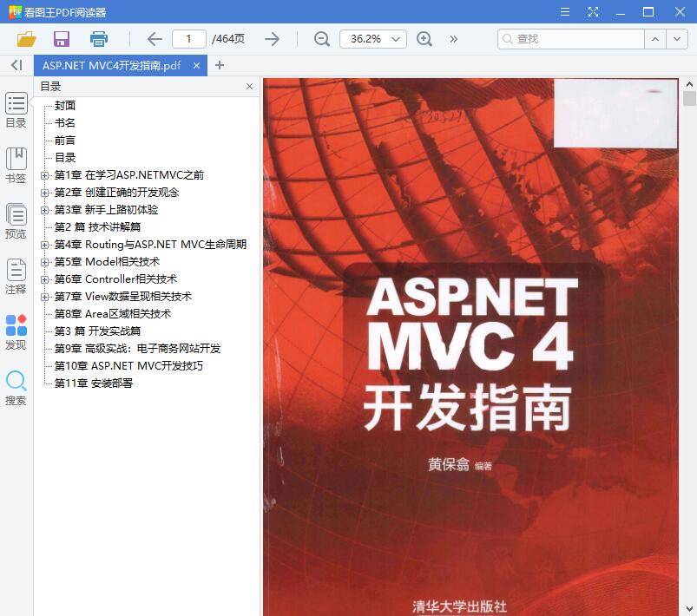The height and width of the screenshot is (616, 697).
Task: Open the 注释 annotations sidebar icon
Action: tap(16, 277)
